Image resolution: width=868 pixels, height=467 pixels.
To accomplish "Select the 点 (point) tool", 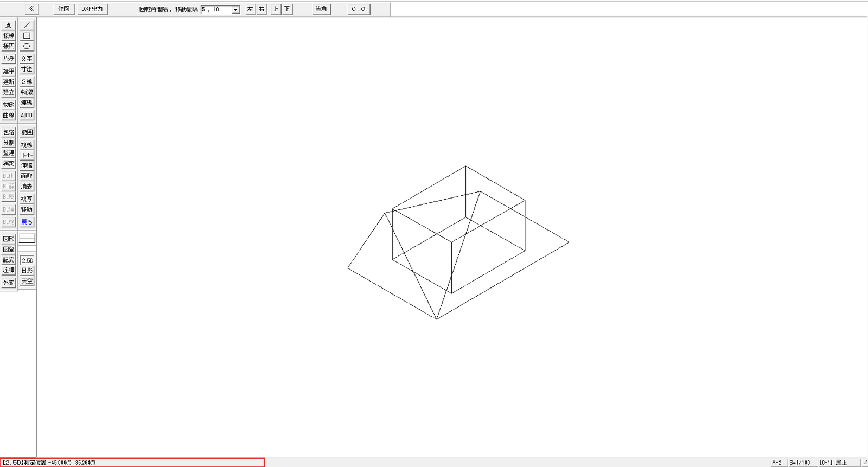I will 9,25.
